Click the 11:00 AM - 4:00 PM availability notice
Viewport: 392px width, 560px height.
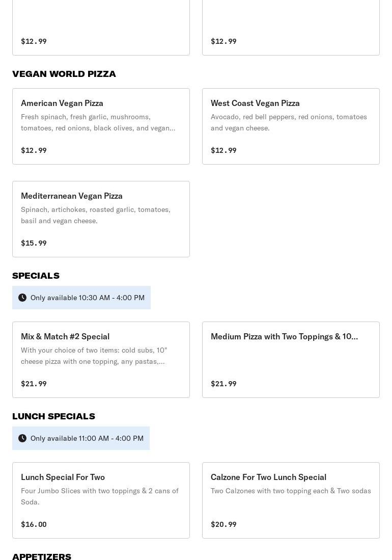[87, 438]
